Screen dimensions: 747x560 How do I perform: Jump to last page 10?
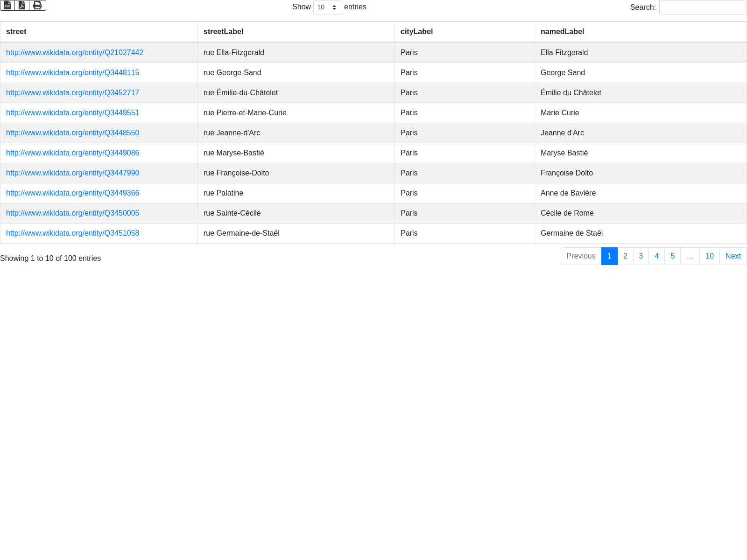(709, 256)
